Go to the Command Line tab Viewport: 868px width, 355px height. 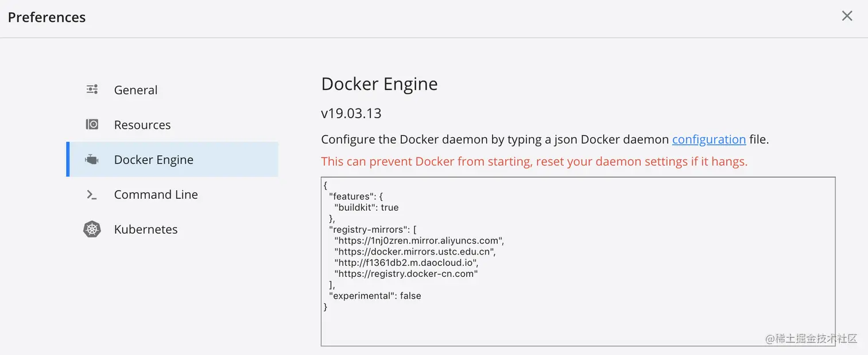point(156,195)
